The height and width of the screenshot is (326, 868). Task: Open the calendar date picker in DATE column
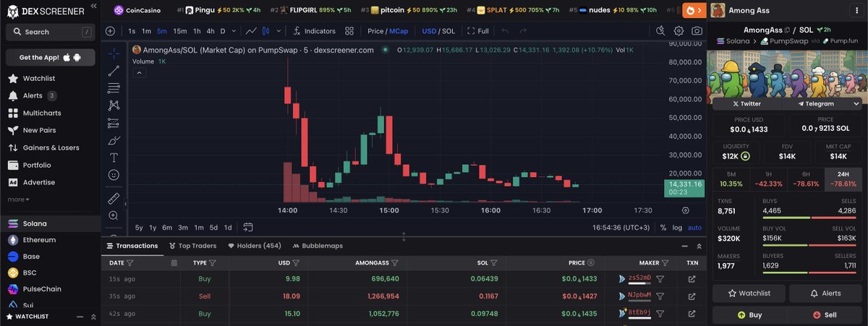[174, 263]
